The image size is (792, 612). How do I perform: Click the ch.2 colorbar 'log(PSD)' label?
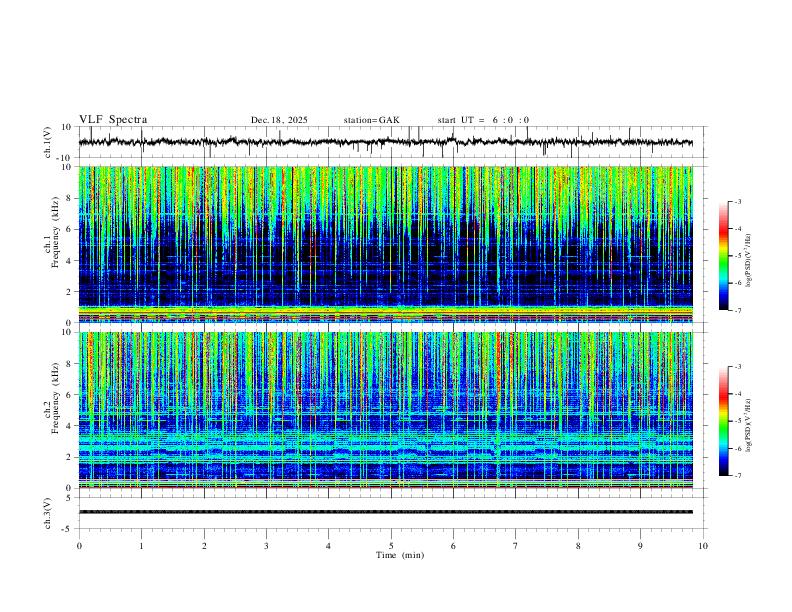(x=749, y=425)
